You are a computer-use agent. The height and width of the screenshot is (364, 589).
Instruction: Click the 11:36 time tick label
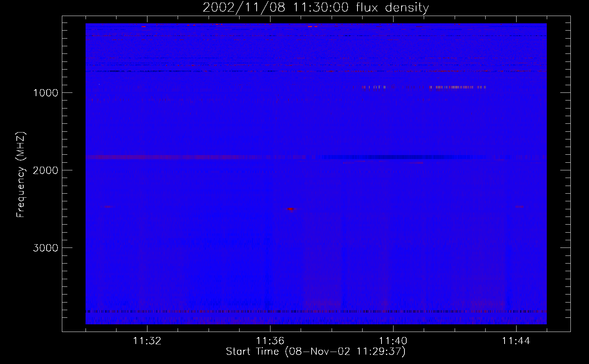270,341
